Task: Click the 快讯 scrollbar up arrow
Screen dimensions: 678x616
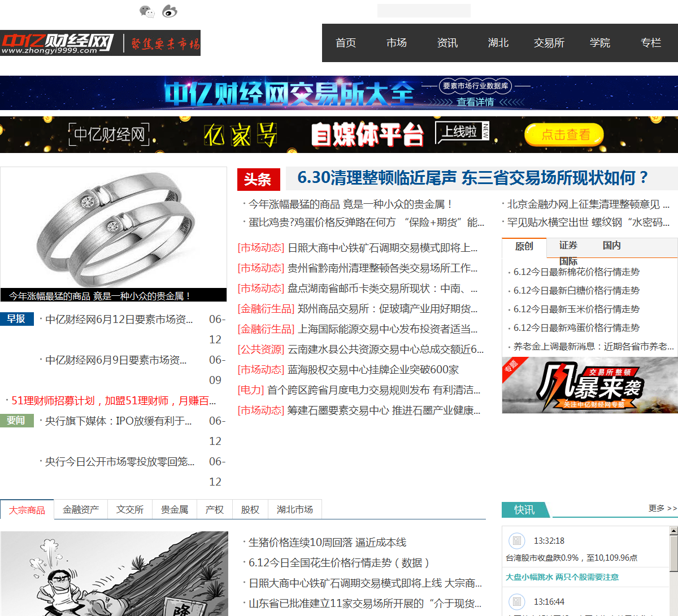Action: [x=673, y=531]
